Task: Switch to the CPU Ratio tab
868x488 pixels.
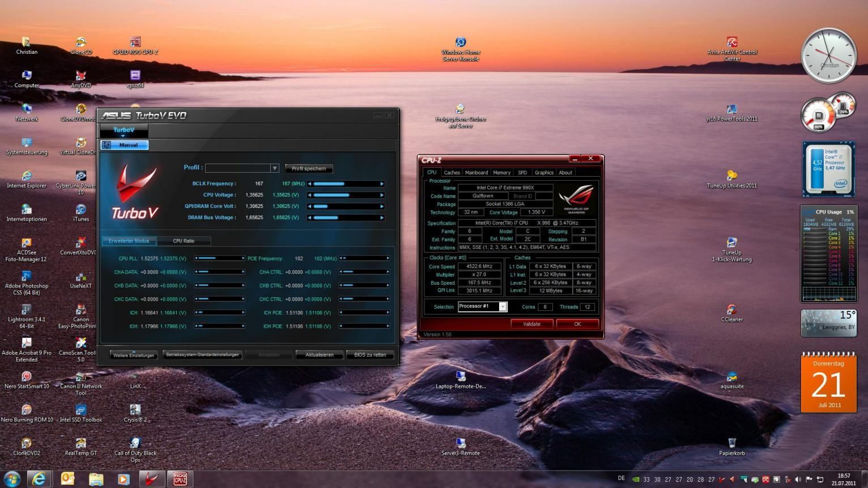Action: [184, 241]
